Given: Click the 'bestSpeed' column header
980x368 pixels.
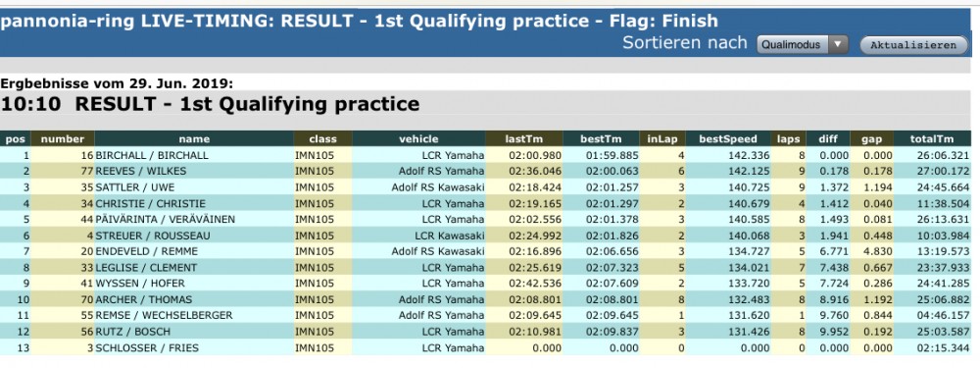Looking at the screenshot, I should [728, 139].
